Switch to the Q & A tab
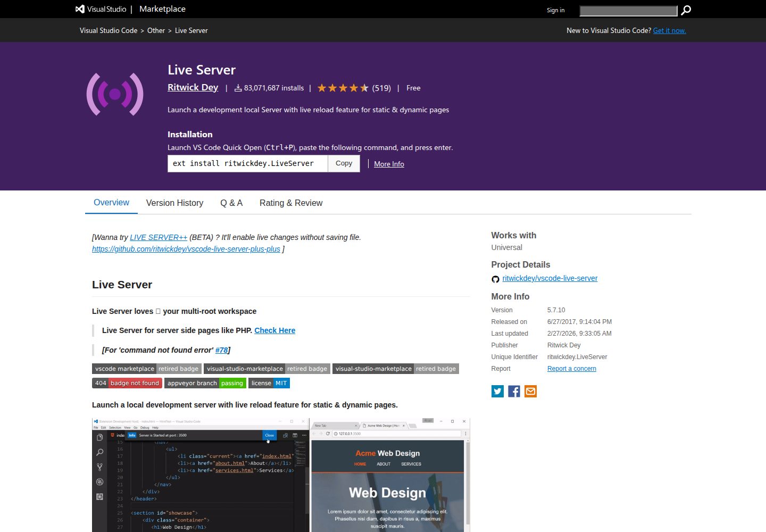 231,203
